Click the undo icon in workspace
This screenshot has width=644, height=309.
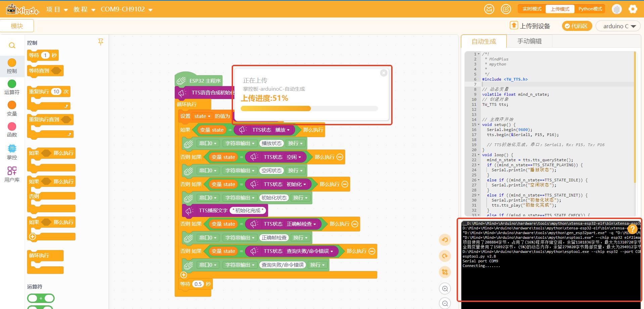[x=445, y=240]
